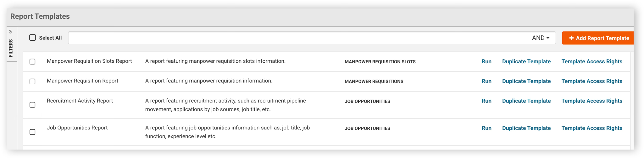
Task: Select the Recruitment Activity Report checkbox
Action: [x=32, y=105]
